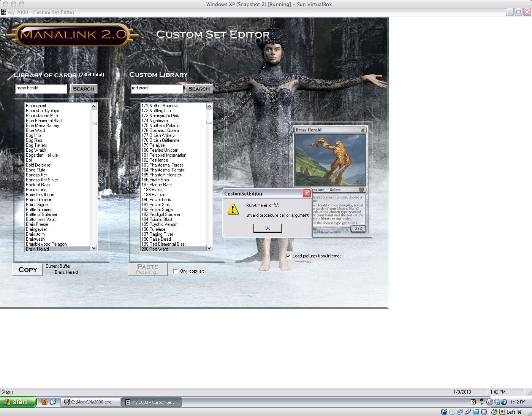532x416 pixels.
Task: Close the CustomSetEditor error dialog
Action: click(x=307, y=194)
